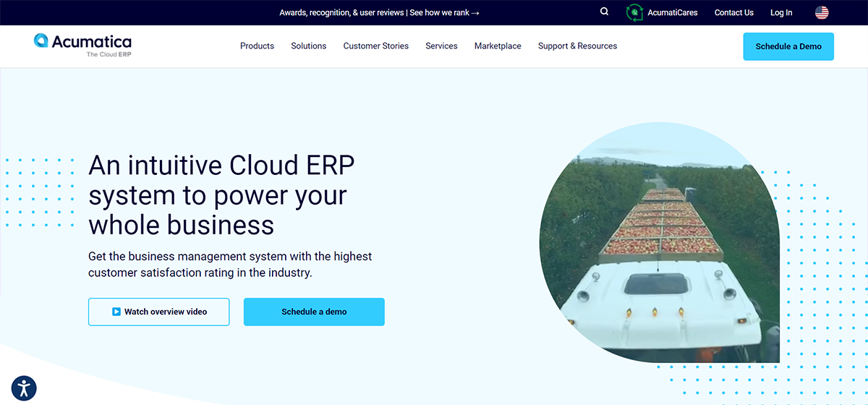Click the Watch overview video button
The height and width of the screenshot is (405, 868).
pyautogui.click(x=158, y=312)
